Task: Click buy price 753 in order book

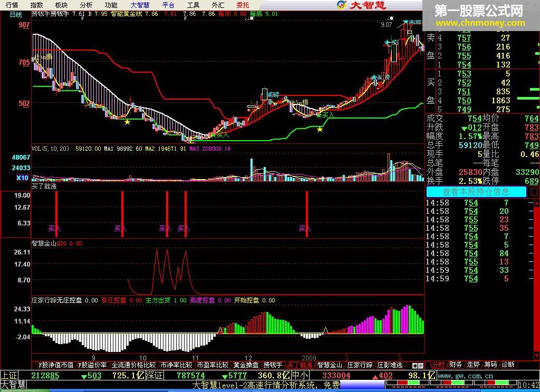Action: [464, 74]
